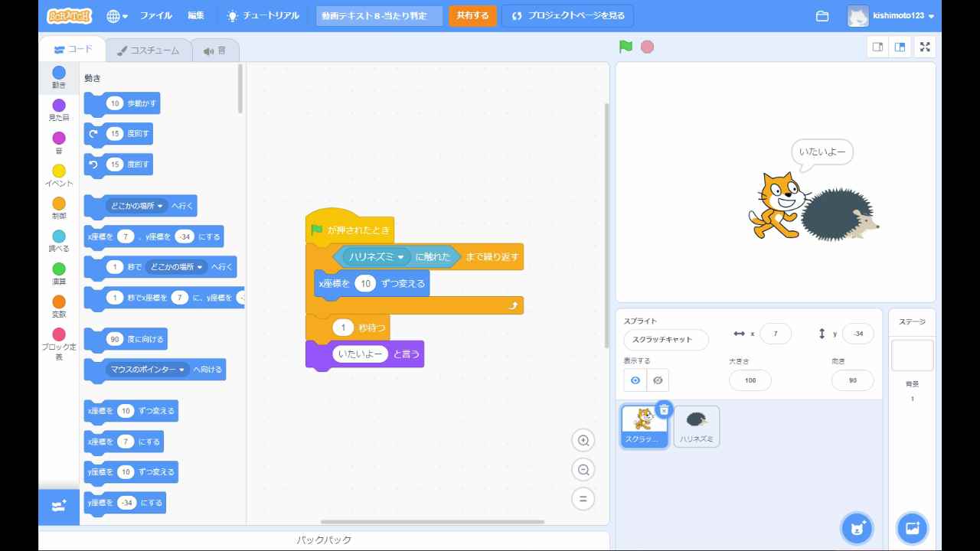
Task: Switch to the コスチューム tab
Action: point(148,51)
